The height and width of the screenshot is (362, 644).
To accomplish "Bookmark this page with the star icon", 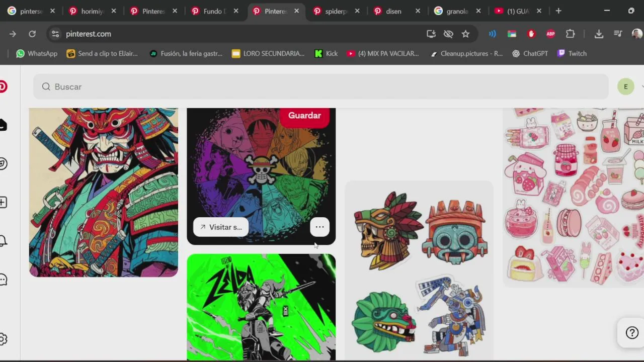I will 465,34.
